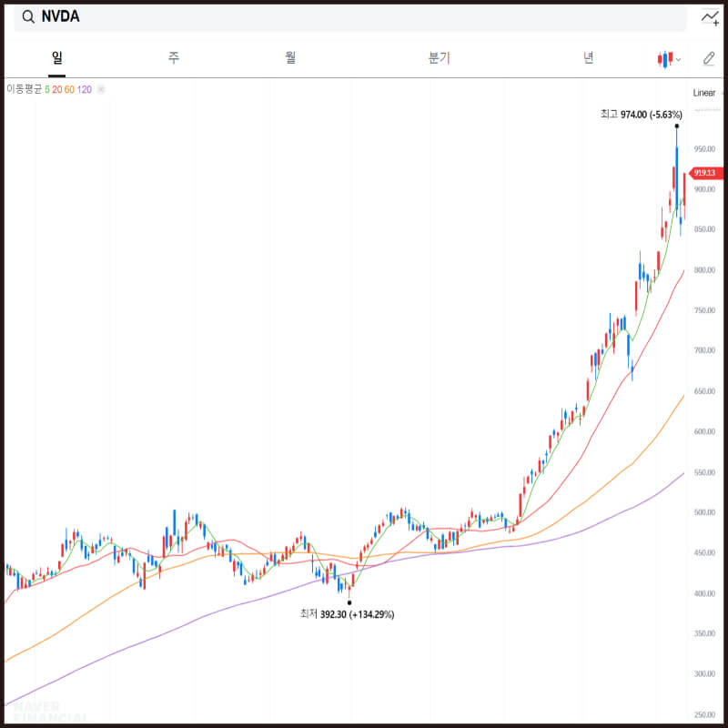Click the 950.00 y-axis price label

pos(704,148)
